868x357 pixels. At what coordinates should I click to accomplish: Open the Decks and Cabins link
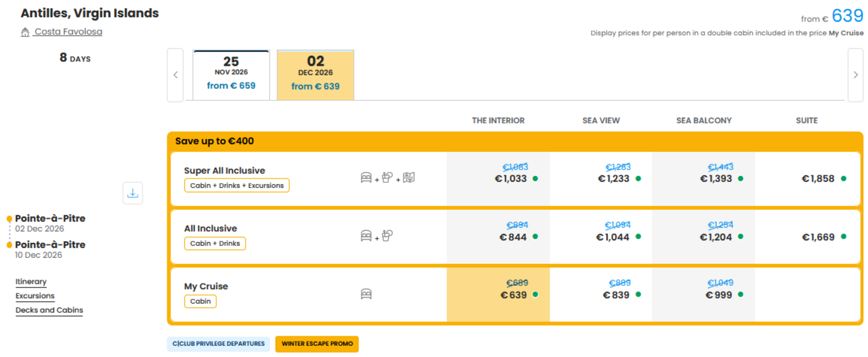(x=49, y=310)
